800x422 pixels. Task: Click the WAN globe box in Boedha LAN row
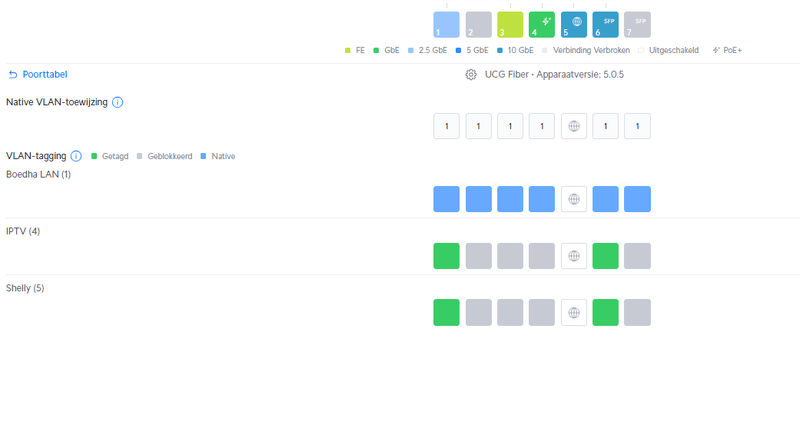coord(574,199)
